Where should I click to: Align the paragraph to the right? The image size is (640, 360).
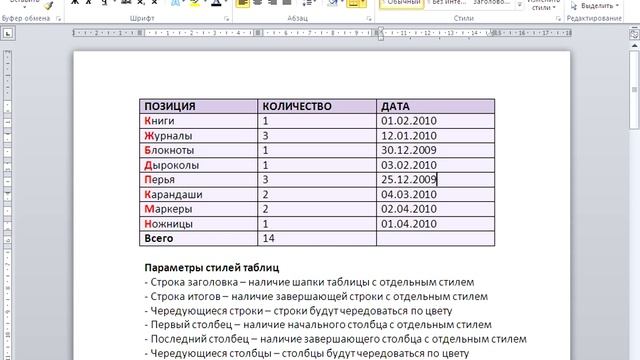click(x=272, y=3)
